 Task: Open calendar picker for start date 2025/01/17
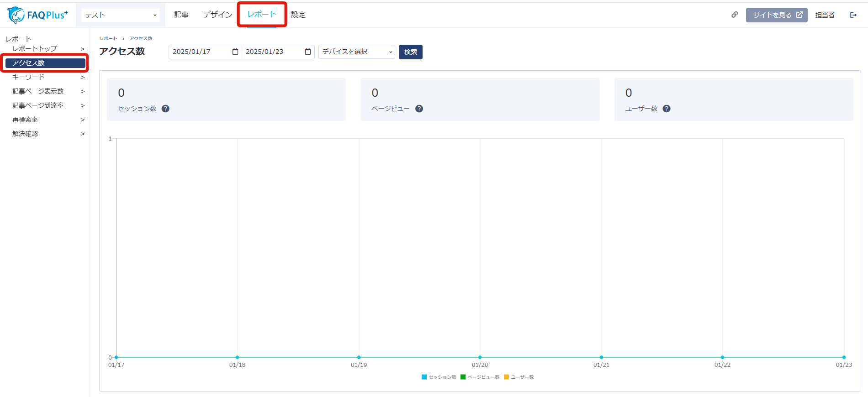point(235,52)
